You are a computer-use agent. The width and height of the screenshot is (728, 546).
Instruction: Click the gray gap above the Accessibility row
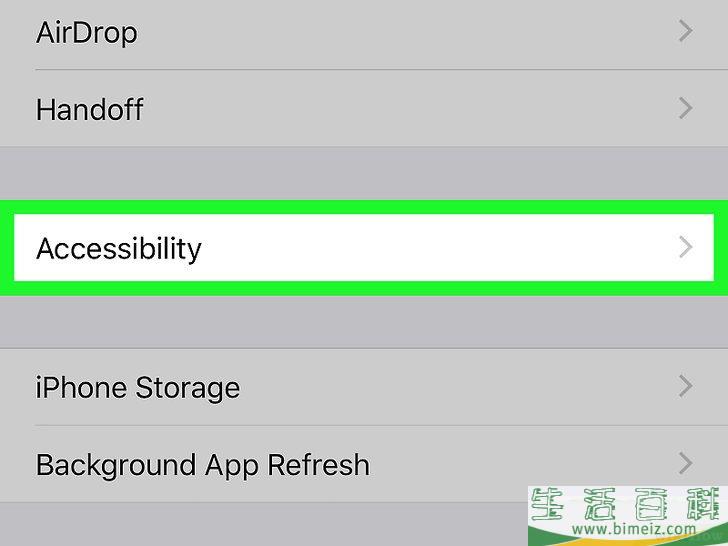coord(364,172)
